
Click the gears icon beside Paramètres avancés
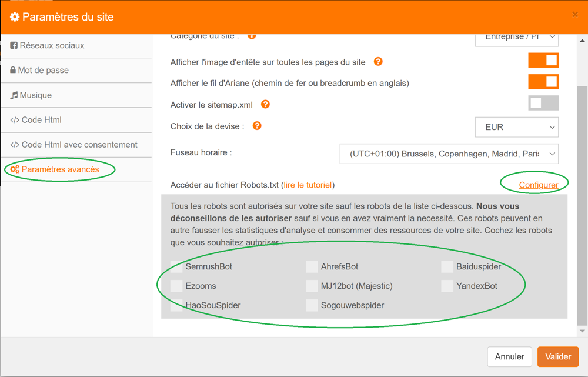(15, 169)
